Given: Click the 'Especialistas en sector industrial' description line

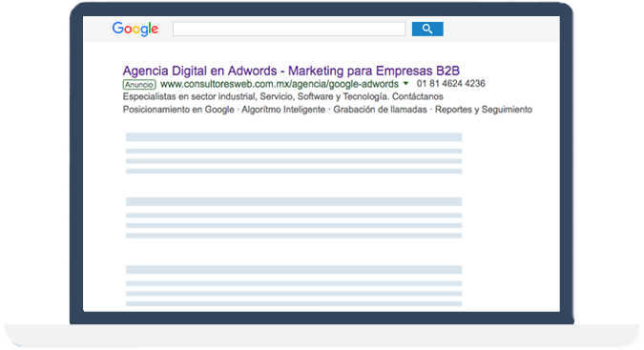Looking at the screenshot, I should [x=283, y=97].
